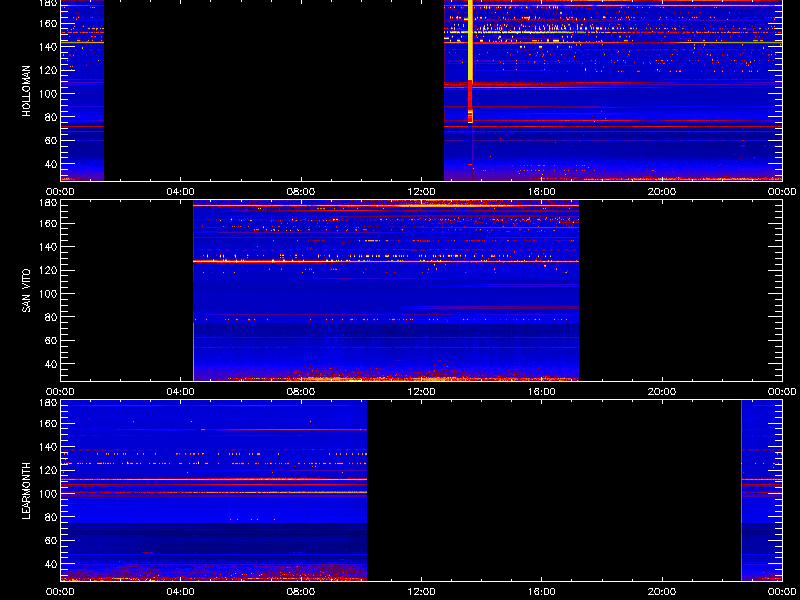Select the 160 frequency tick on San Vito axis
The width and height of the screenshot is (800, 600).
[x=48, y=223]
